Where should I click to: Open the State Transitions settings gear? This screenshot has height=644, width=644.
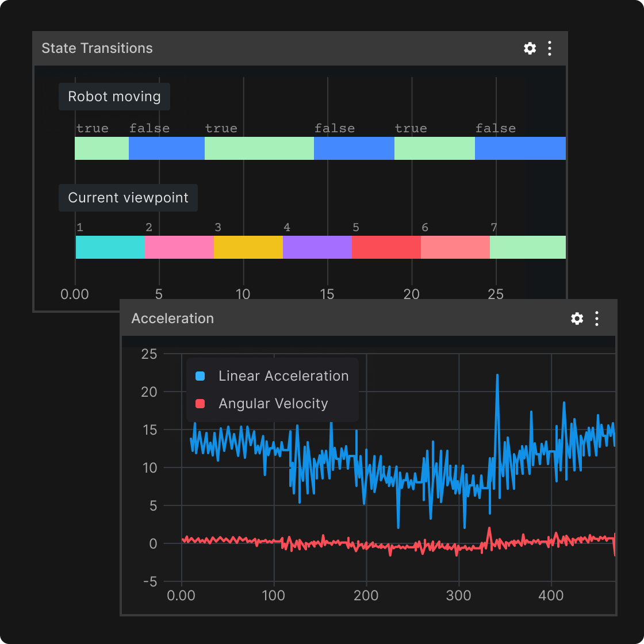pyautogui.click(x=529, y=48)
